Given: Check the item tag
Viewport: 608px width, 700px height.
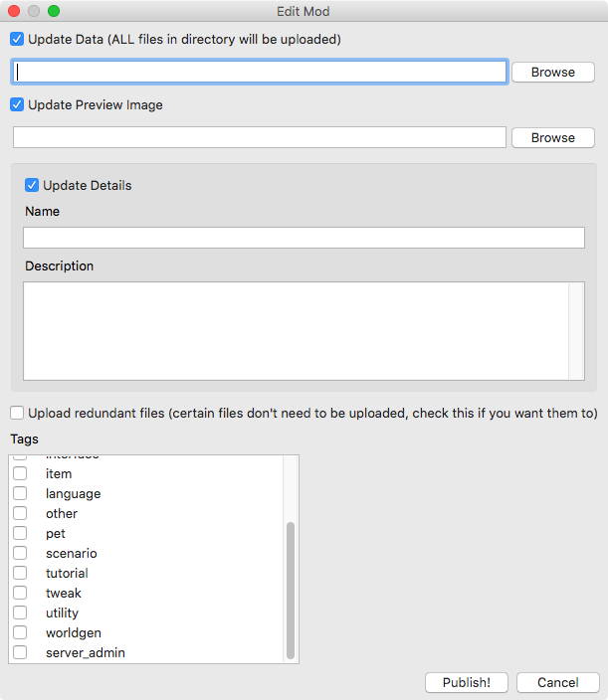Looking at the screenshot, I should 20,473.
